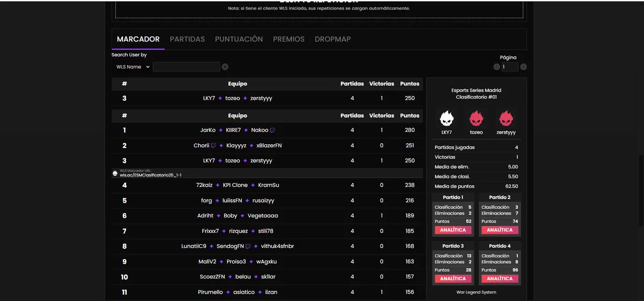Viewport: 644px width, 301px height.
Task: Select player belau in rank 10
Action: pos(243,277)
